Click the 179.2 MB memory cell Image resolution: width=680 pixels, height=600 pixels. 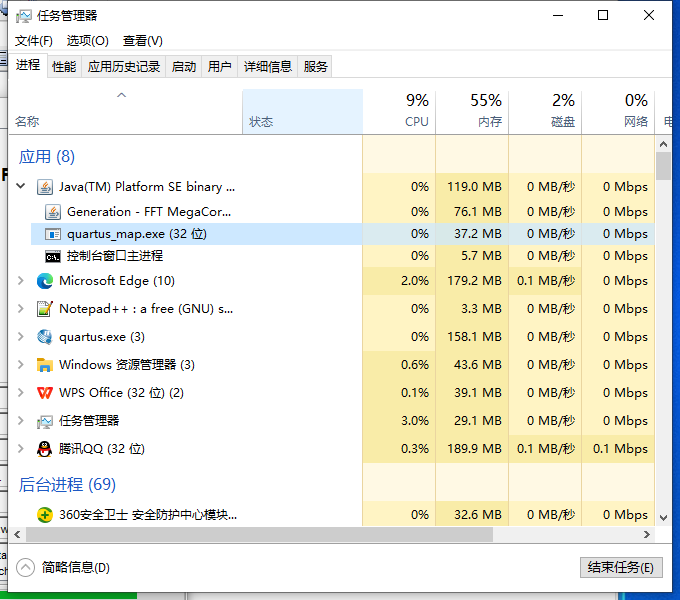point(474,281)
